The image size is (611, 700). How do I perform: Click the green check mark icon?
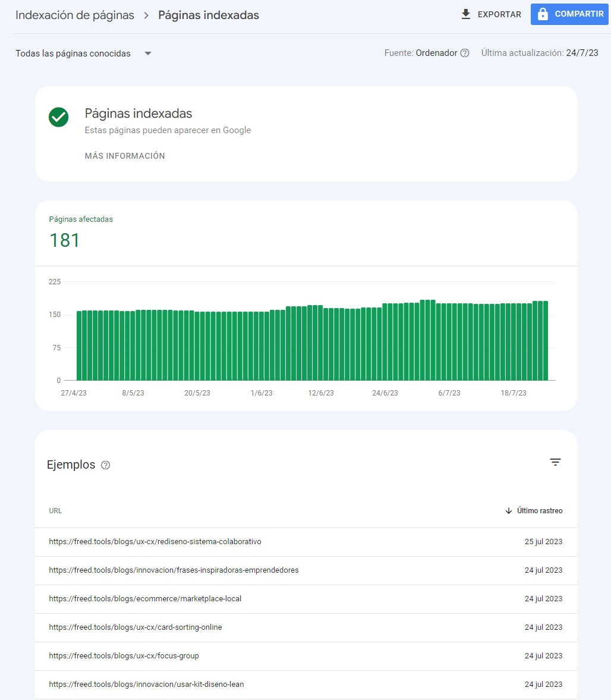click(58, 117)
